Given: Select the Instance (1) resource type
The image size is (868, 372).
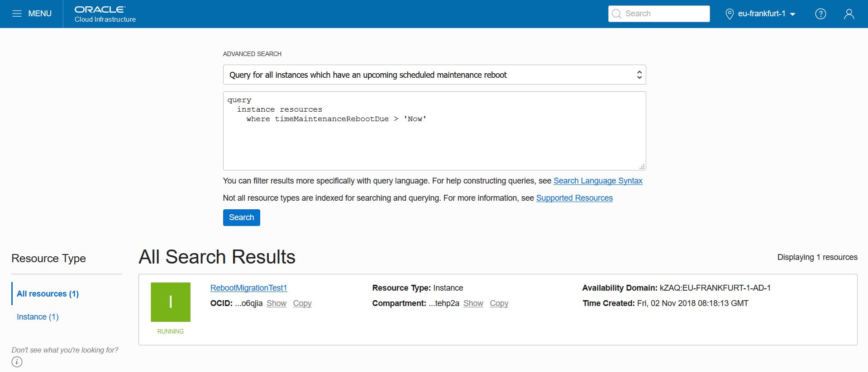Looking at the screenshot, I should click(x=38, y=317).
